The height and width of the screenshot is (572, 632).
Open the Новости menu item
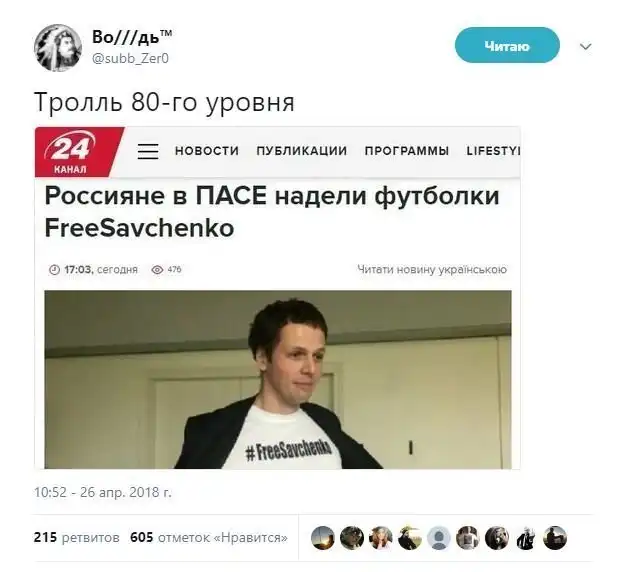[207, 151]
